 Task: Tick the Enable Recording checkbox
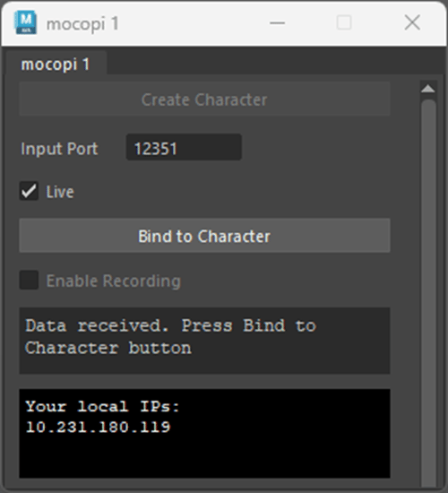point(29,280)
